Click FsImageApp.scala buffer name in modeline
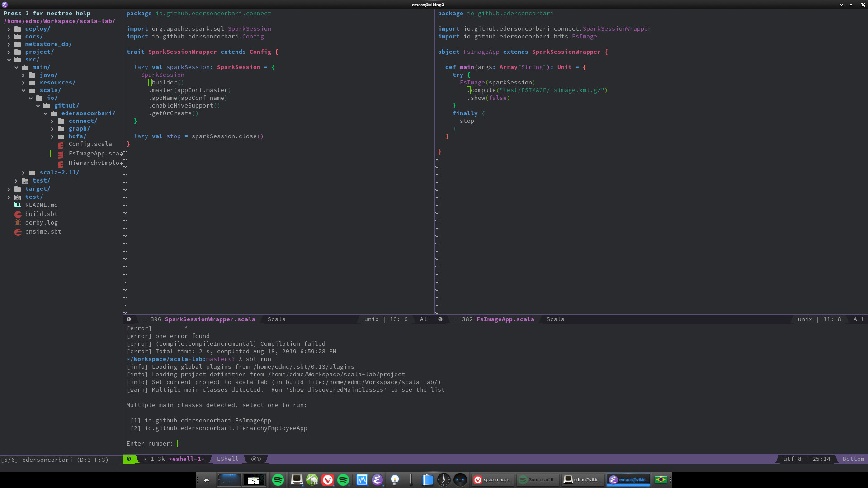 [505, 319]
